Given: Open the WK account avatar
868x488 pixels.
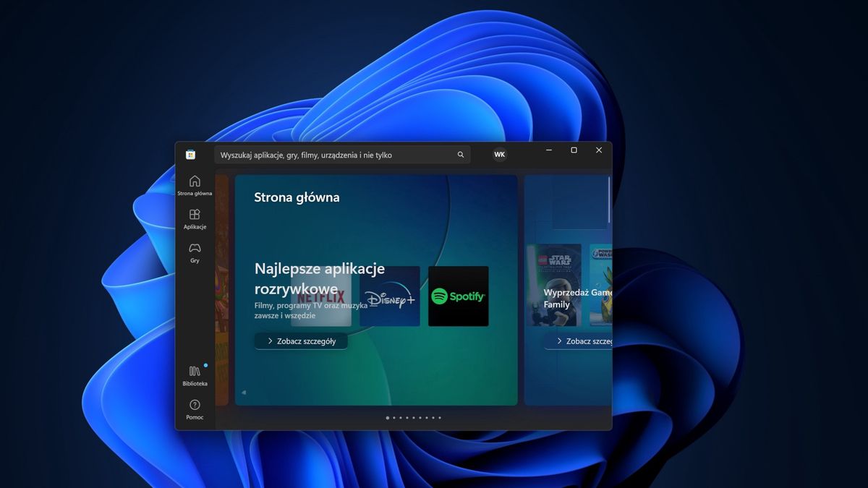Looking at the screenshot, I should [499, 154].
